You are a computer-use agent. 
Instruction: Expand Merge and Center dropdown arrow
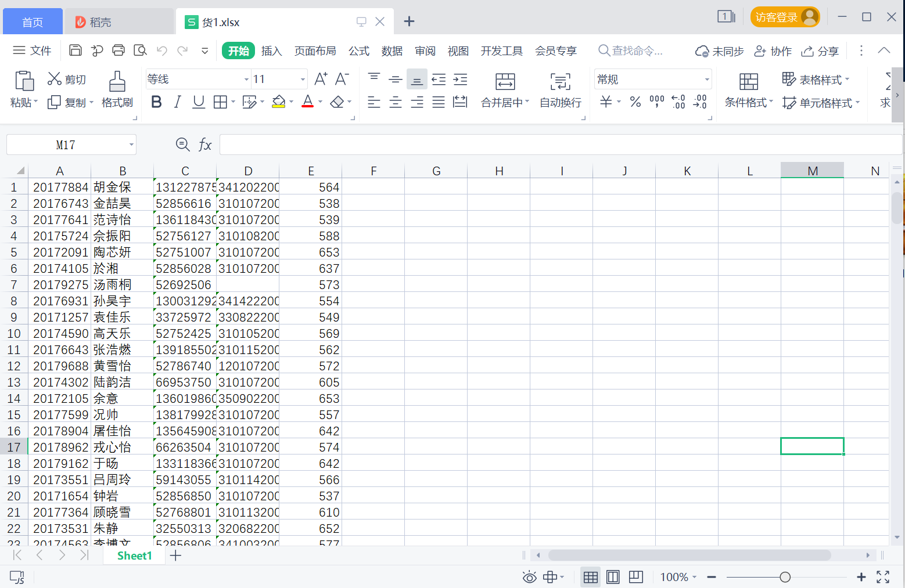tap(527, 102)
